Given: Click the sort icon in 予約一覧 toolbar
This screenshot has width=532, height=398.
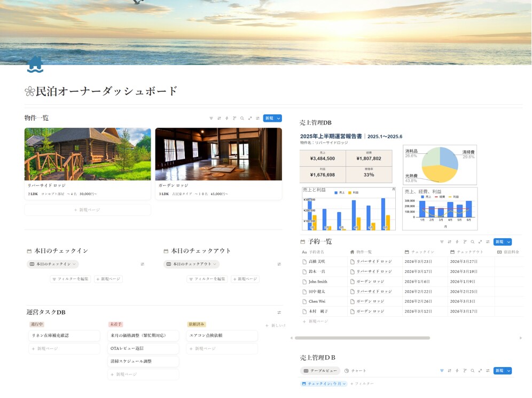Looking at the screenshot, I should tap(450, 242).
